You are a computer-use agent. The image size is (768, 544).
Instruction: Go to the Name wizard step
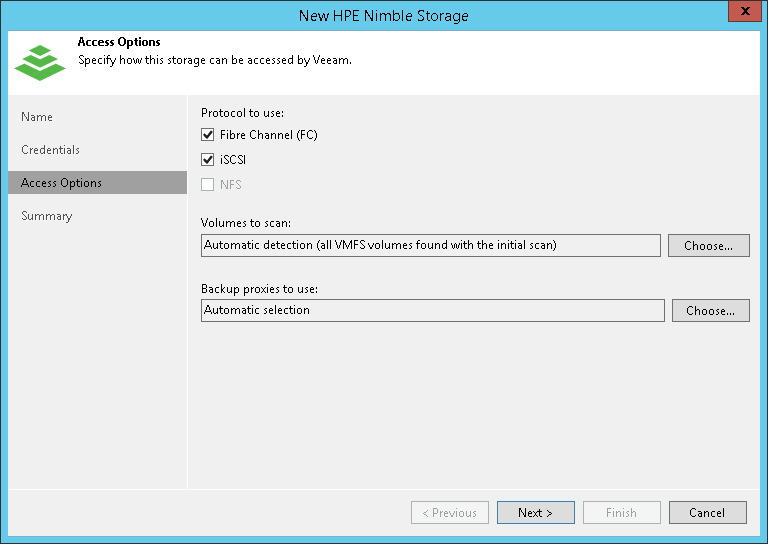[37, 117]
